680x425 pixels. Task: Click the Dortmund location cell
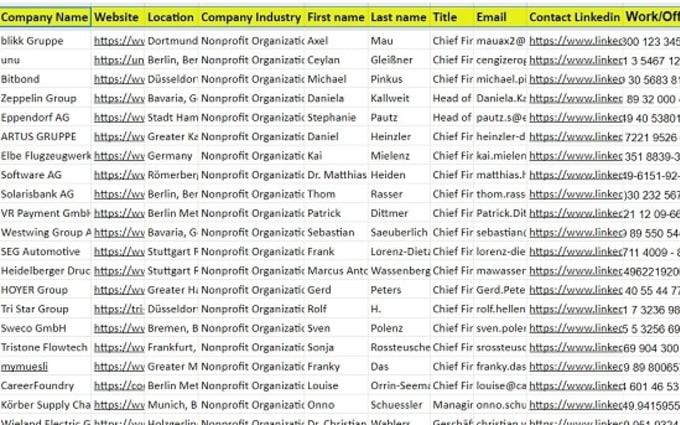coord(173,41)
